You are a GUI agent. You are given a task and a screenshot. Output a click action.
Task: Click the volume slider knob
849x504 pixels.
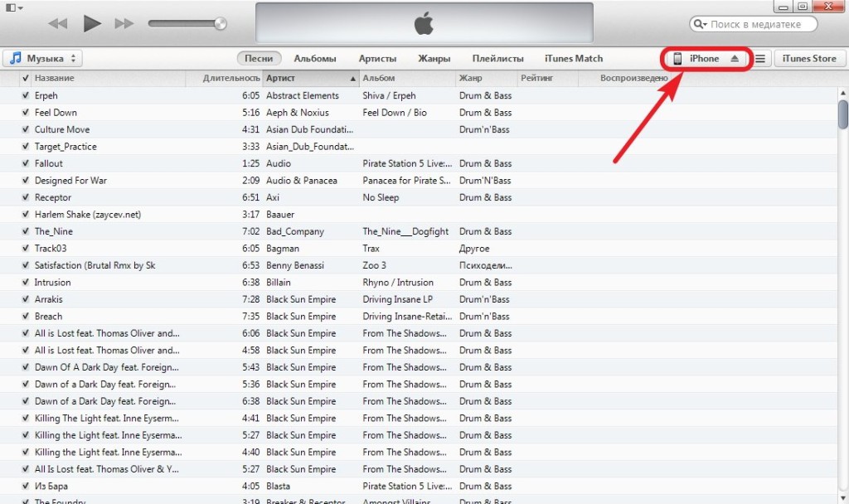coord(220,23)
